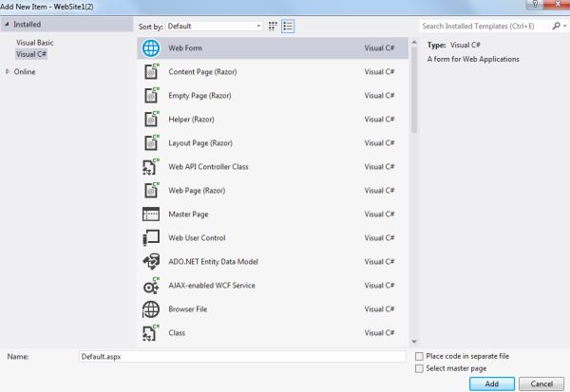
Task: Click the Name input field
Action: pos(242,356)
